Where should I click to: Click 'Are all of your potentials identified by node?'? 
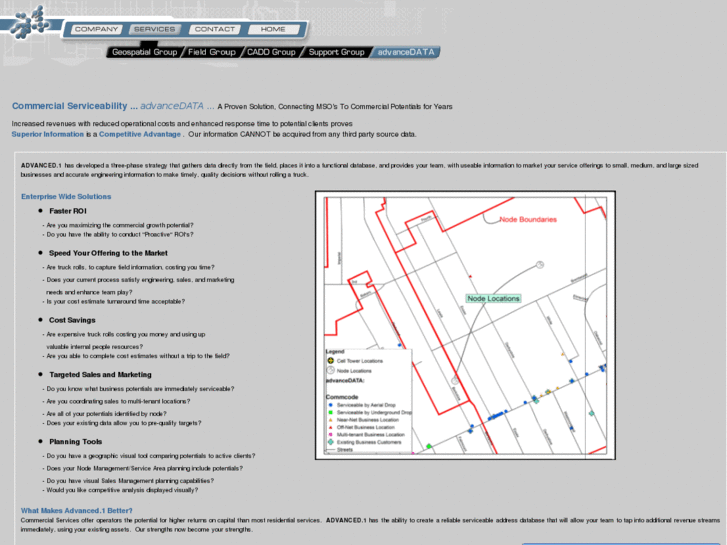point(106,414)
